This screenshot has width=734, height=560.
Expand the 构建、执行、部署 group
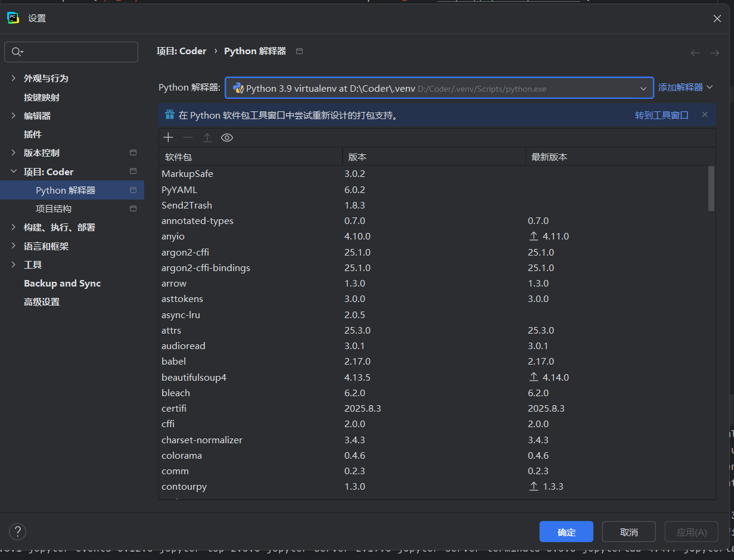14,227
